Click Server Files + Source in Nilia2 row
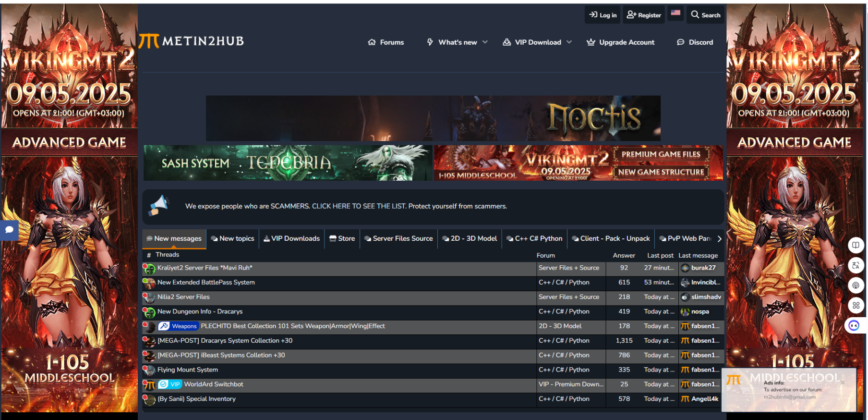This screenshot has width=868, height=420. [x=569, y=296]
